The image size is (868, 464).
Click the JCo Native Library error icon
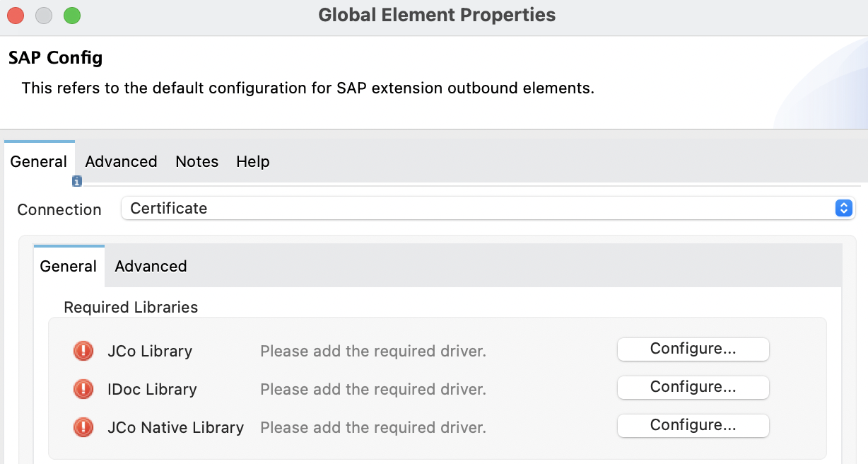83,427
